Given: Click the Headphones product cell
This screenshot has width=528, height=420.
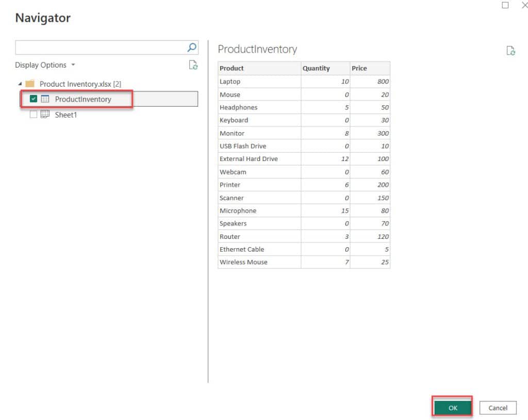Looking at the screenshot, I should click(x=259, y=107).
